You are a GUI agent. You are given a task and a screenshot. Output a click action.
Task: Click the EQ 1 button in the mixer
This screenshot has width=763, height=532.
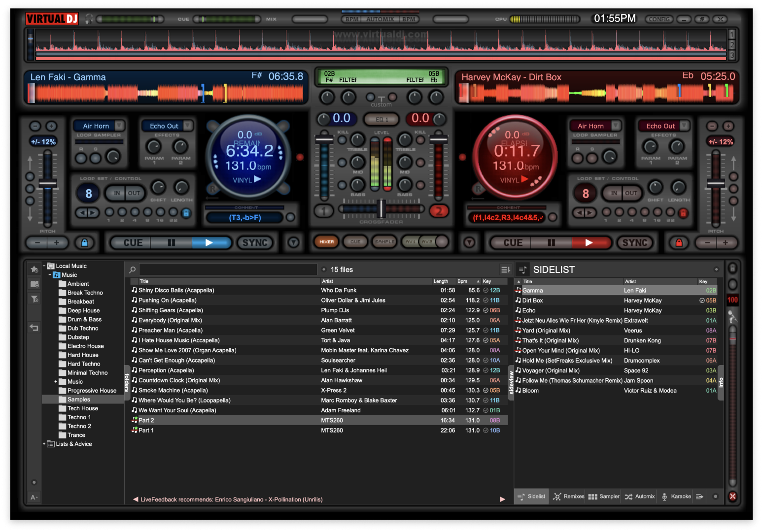click(x=382, y=119)
